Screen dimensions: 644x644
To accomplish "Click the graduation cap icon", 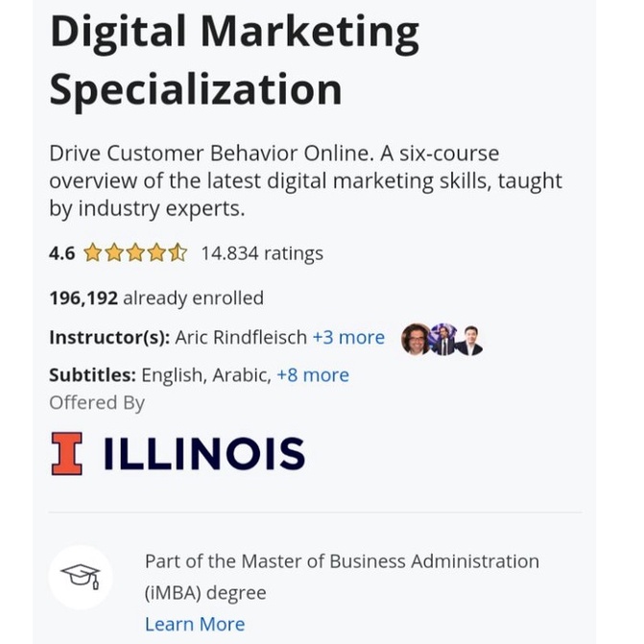I will tap(81, 577).
